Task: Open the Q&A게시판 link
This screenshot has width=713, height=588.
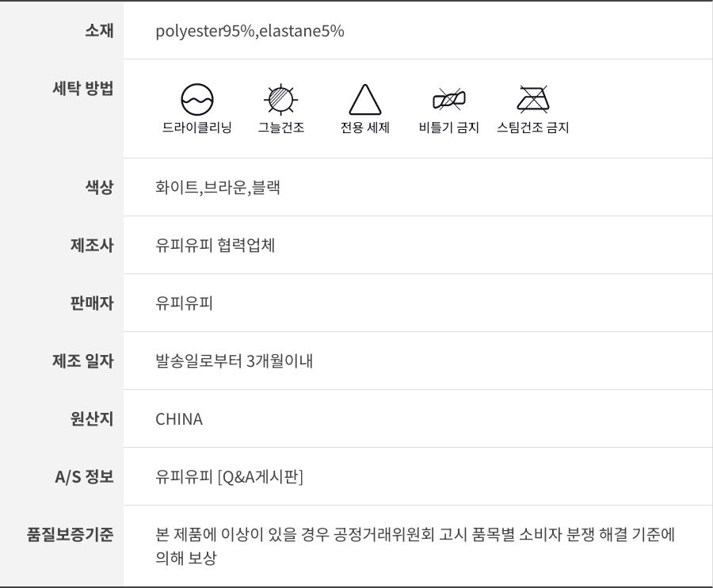Action: tap(261, 477)
